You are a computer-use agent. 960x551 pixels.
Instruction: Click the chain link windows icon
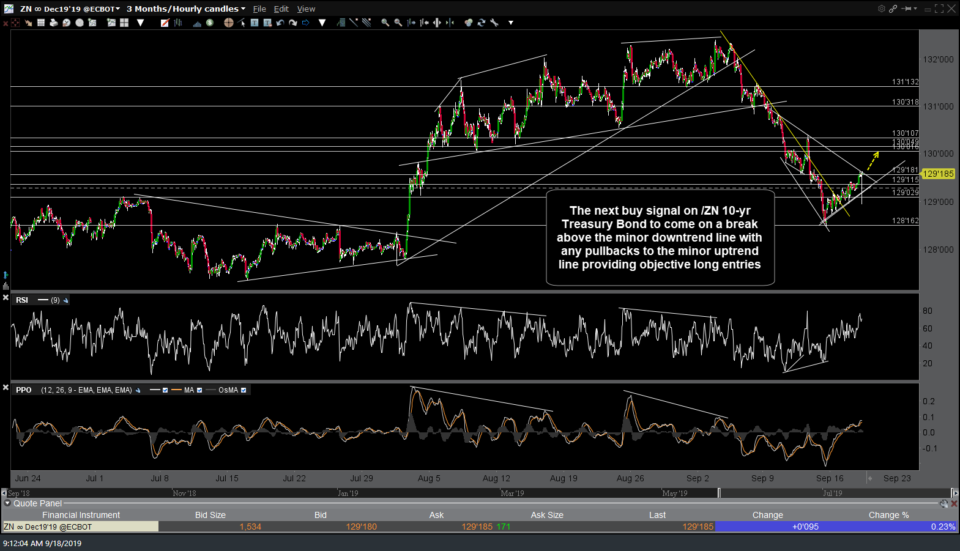pos(893,9)
